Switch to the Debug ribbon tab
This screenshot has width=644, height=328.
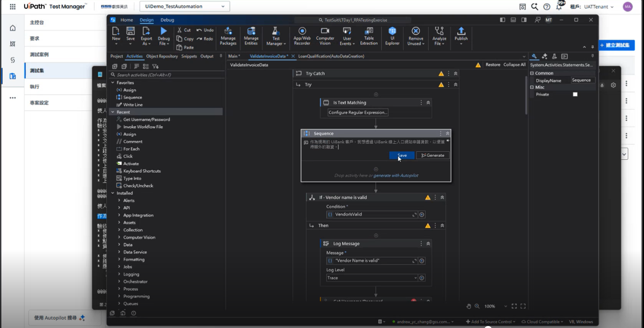point(167,20)
